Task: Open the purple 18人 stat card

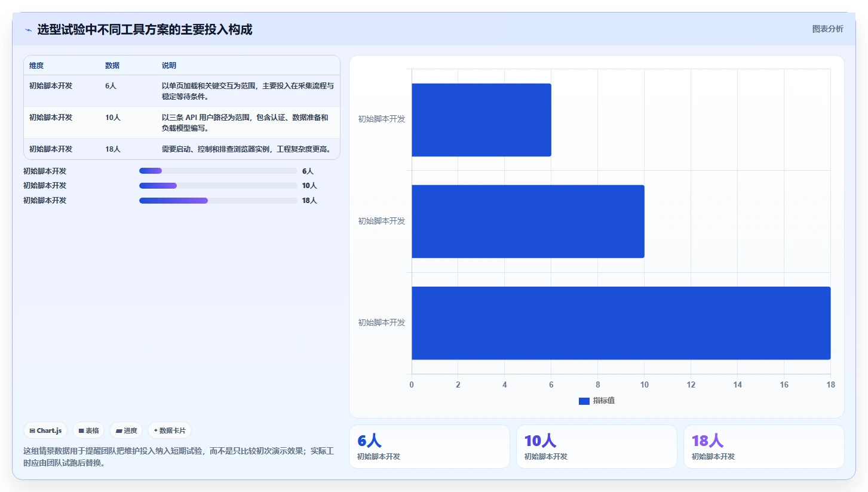Action: coord(763,447)
